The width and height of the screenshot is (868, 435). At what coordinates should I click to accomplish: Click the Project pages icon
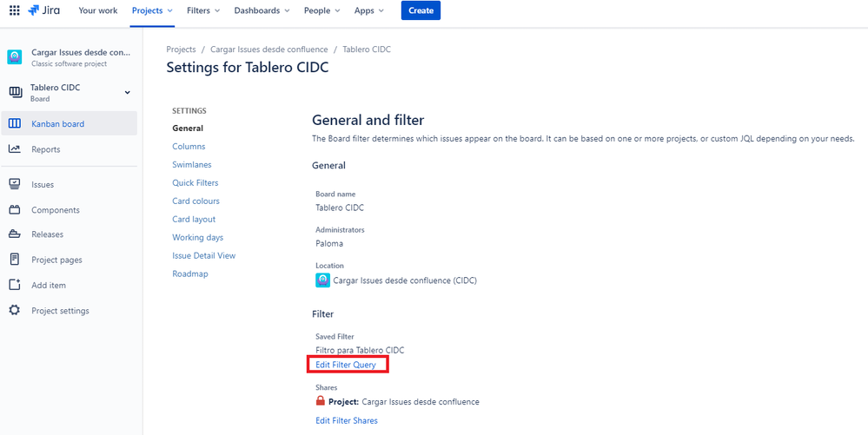(x=15, y=260)
